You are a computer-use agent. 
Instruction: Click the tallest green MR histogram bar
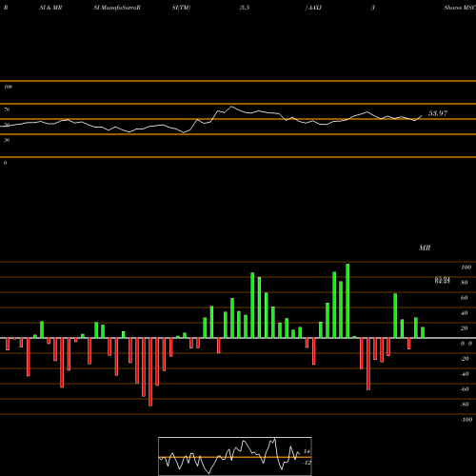347,301
